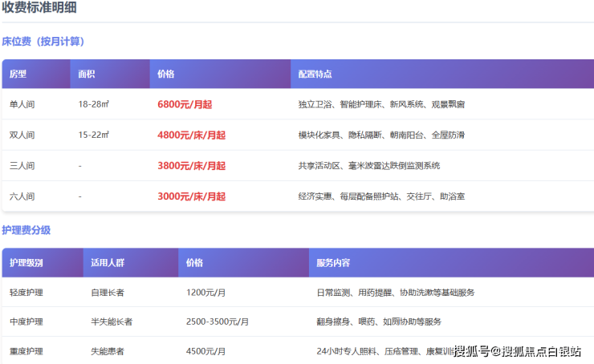The width and height of the screenshot is (594, 364).
Task: Click the 面积 column header
Action: 87,74
